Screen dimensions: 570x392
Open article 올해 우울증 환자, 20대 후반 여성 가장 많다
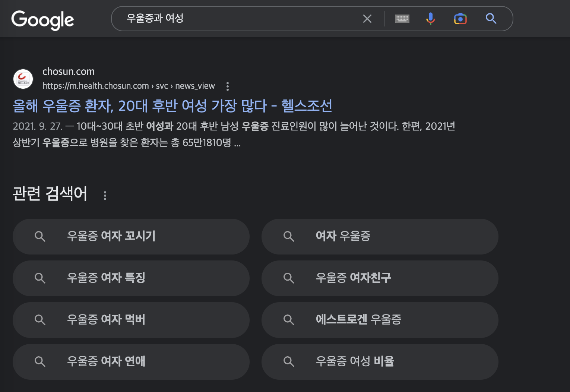tap(172, 106)
